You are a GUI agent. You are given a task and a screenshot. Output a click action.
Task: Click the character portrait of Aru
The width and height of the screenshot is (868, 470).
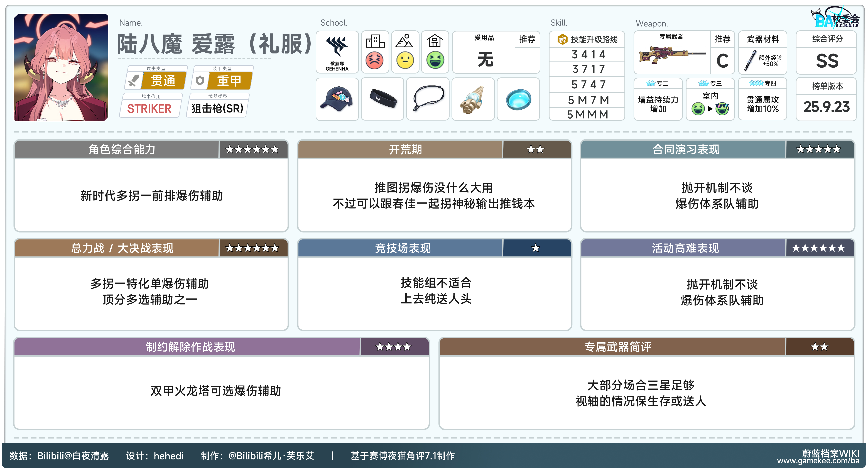(61, 67)
